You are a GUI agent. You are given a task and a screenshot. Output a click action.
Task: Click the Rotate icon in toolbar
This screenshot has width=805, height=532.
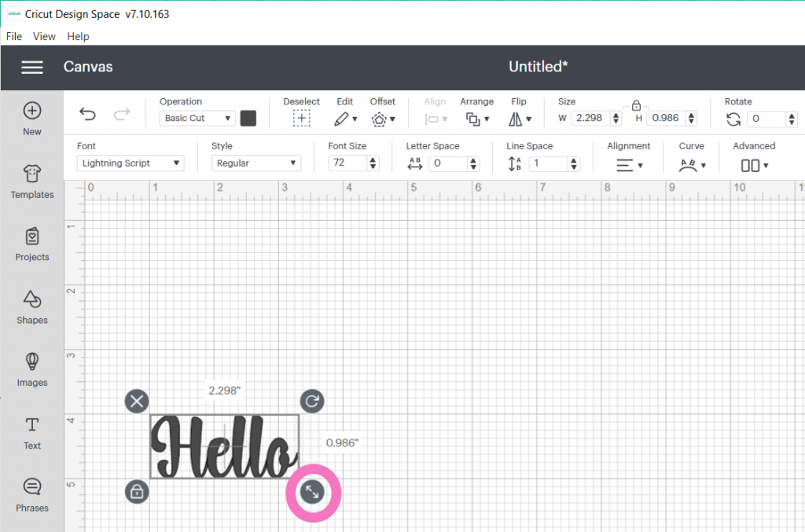(733, 119)
